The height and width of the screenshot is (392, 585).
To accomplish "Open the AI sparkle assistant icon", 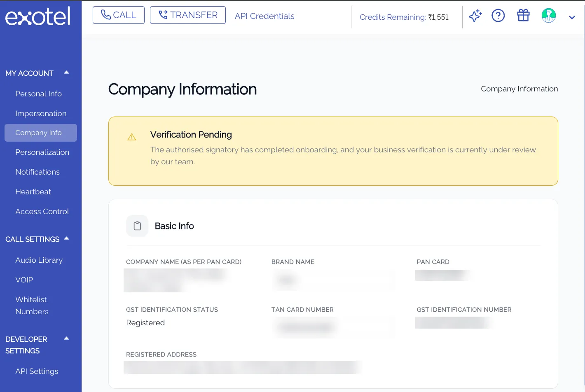I will click(x=475, y=16).
